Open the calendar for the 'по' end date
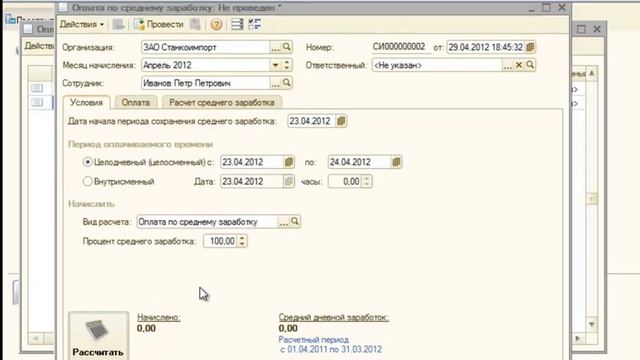Image resolution: width=640 pixels, height=360 pixels. pos(396,162)
